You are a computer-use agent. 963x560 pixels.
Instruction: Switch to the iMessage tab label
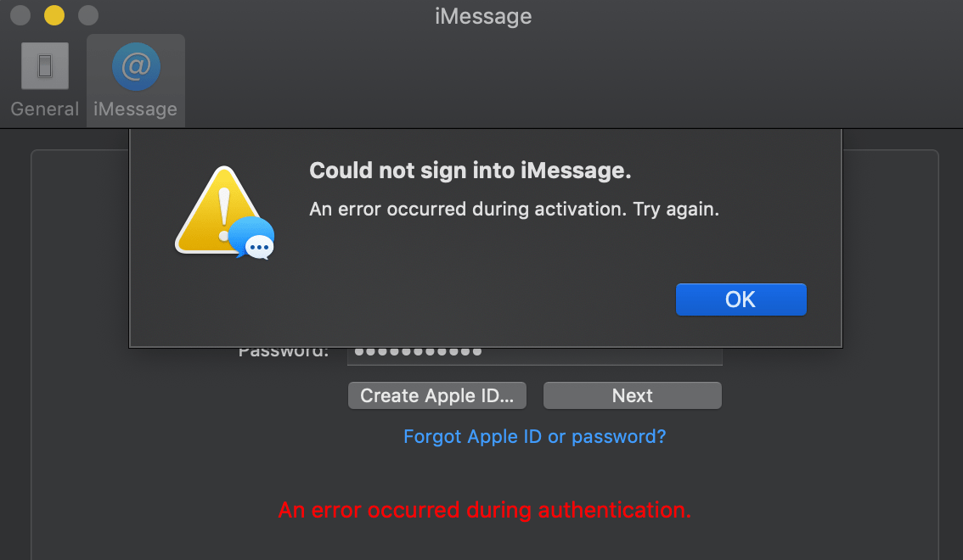[x=135, y=109]
